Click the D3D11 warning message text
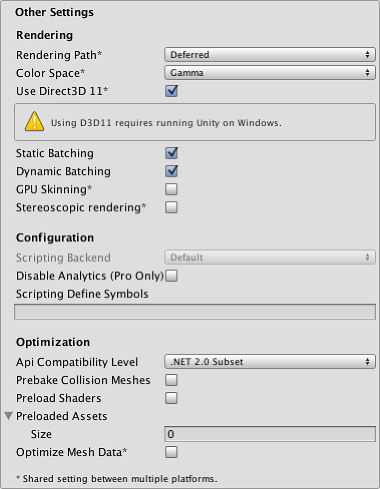 (x=166, y=123)
